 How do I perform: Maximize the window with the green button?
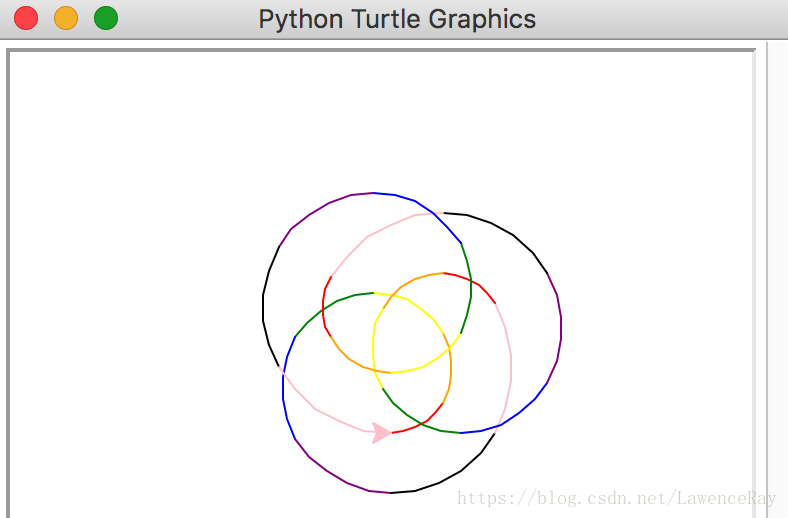(x=106, y=18)
